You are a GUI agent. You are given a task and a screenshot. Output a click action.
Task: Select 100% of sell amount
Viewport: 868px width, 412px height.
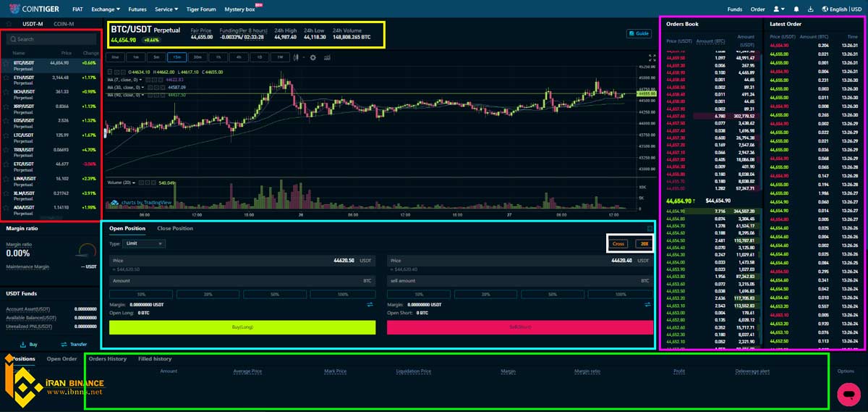[x=621, y=295]
